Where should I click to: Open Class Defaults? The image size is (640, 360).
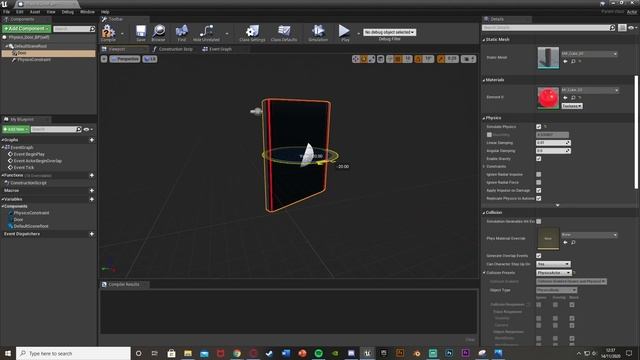[284, 33]
